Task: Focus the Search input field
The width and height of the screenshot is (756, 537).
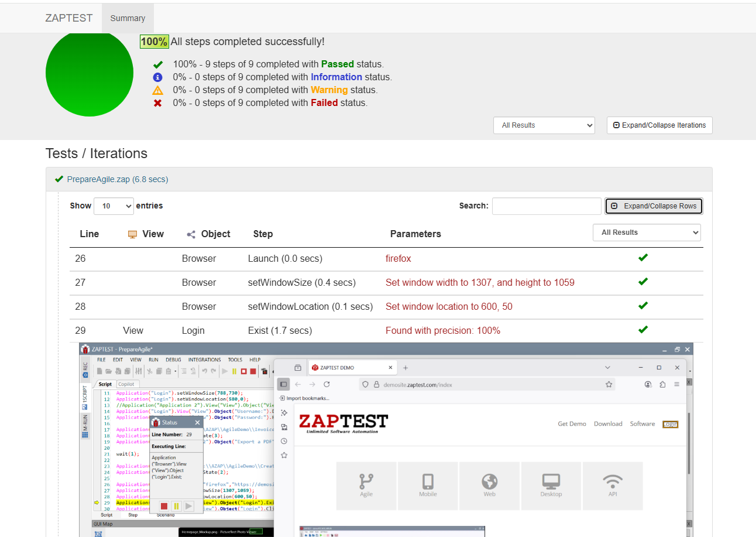Action: tap(547, 206)
